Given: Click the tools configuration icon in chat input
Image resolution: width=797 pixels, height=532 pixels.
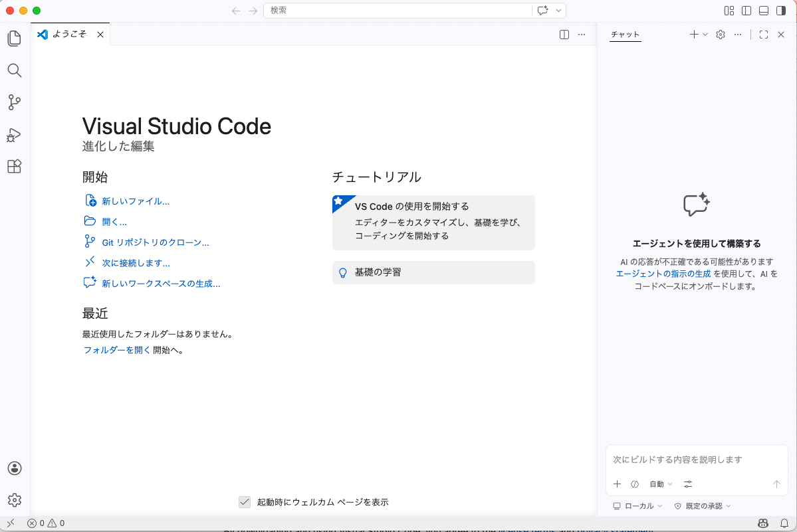Looking at the screenshot, I should point(688,484).
